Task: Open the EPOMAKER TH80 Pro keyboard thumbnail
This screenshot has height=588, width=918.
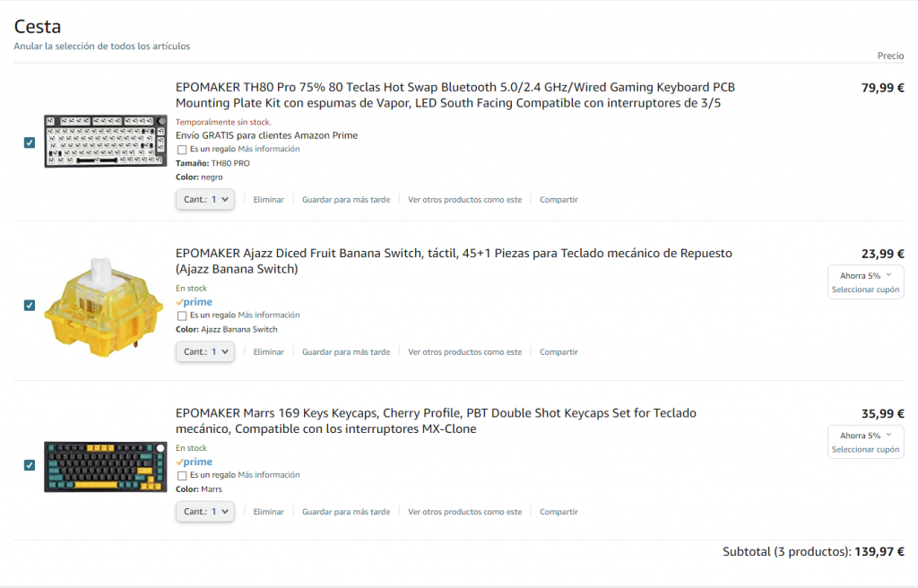Action: click(105, 141)
